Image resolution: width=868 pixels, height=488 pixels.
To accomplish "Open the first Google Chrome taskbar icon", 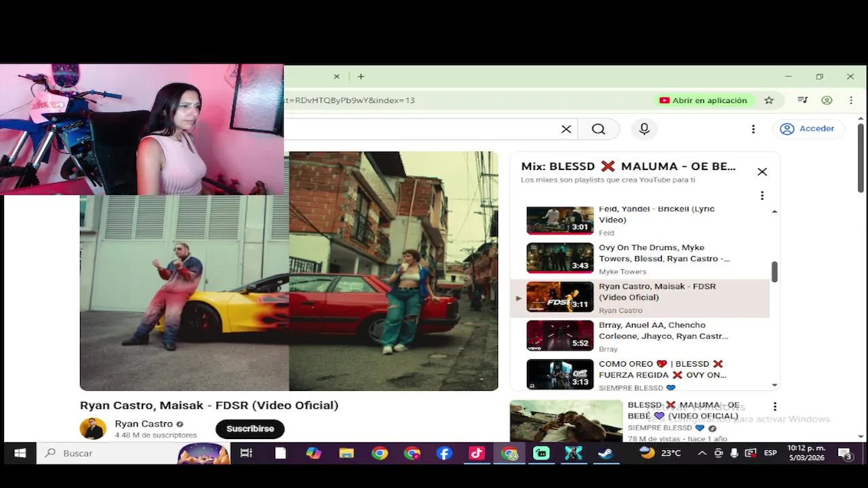I will pyautogui.click(x=379, y=453).
